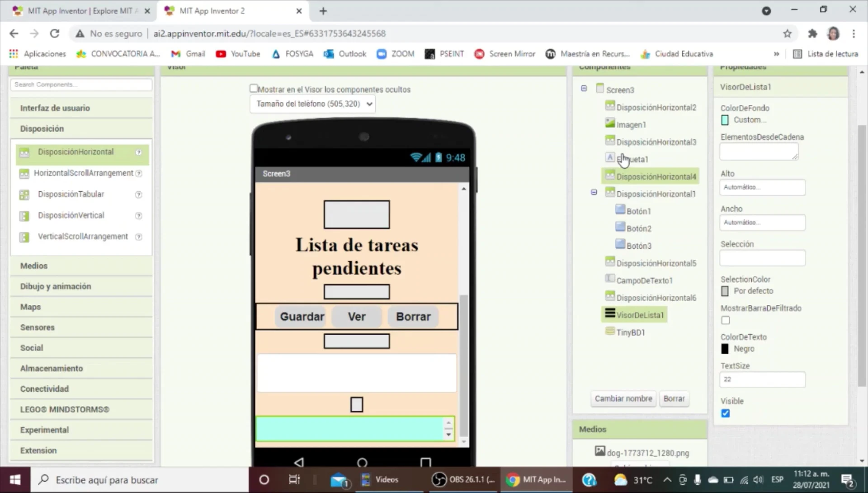Open help for DisposiciónVertical component
Screen dimensions: 868x493
click(x=139, y=216)
